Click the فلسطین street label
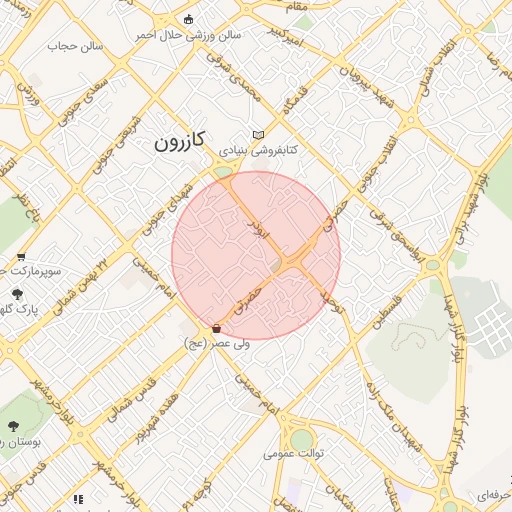Viewport: 512px width, 512px height. click(x=386, y=313)
